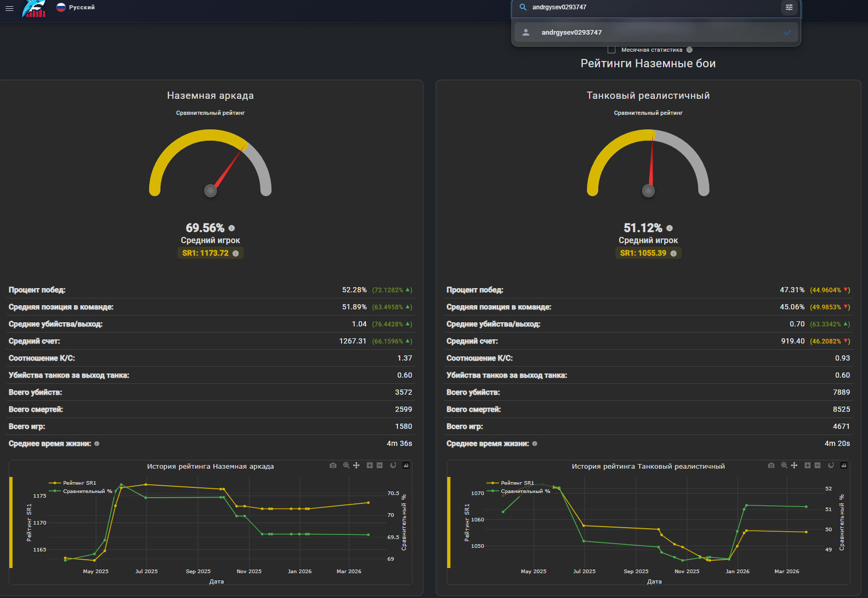Reset axes on Танковый реалистичный chart
The height and width of the screenshot is (598, 868).
pos(831,466)
